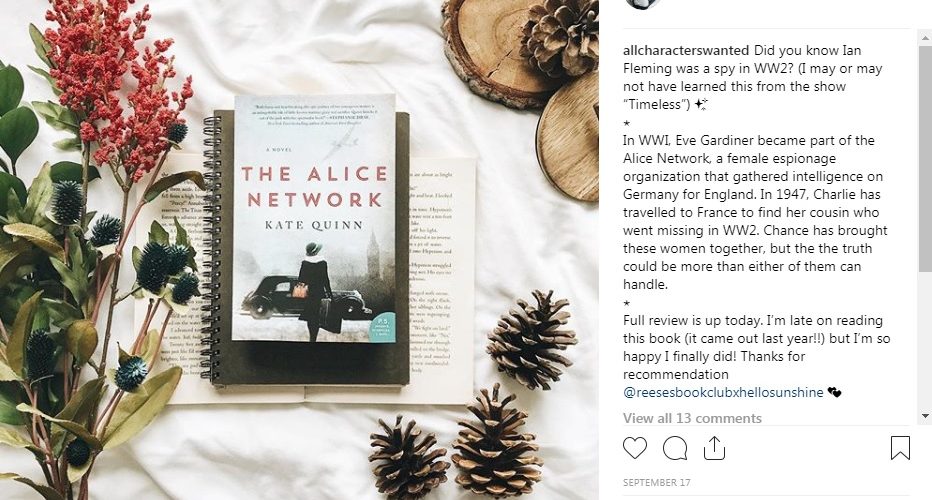Click the empty scrollbar track below the thumb
The image size is (932, 500).
coord(925,341)
